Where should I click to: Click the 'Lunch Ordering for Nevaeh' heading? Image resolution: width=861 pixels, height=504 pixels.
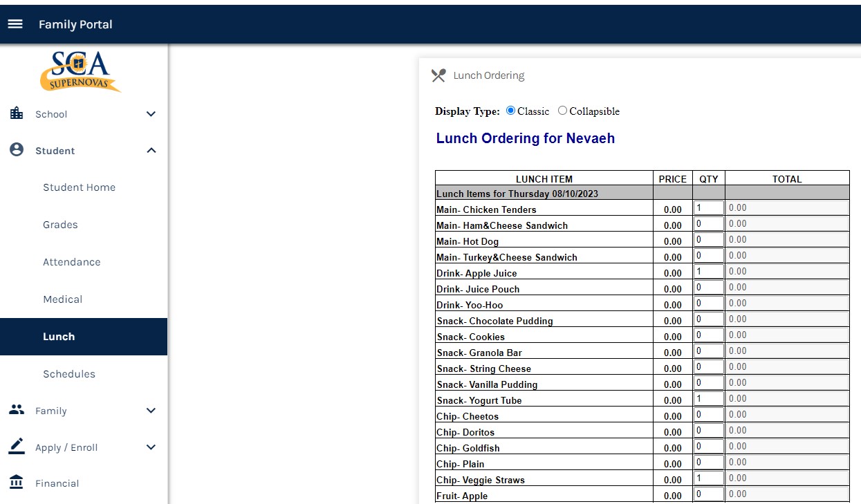click(526, 138)
